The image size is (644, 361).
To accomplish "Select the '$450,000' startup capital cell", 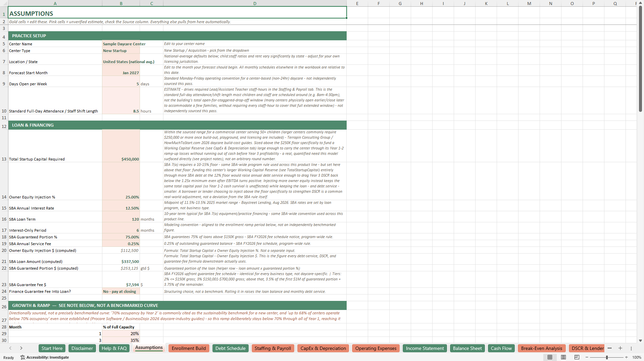I will pos(121,146).
